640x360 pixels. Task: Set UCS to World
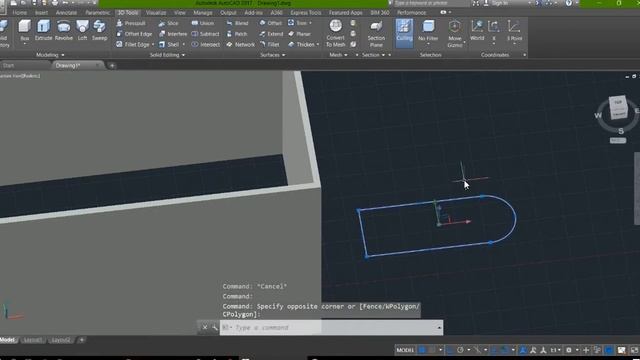click(477, 31)
